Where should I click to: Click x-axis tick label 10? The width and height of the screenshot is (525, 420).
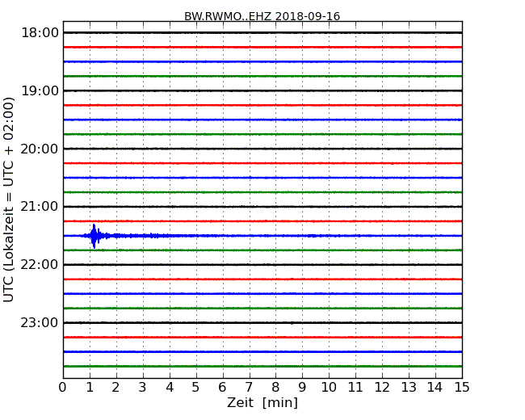pyautogui.click(x=329, y=388)
